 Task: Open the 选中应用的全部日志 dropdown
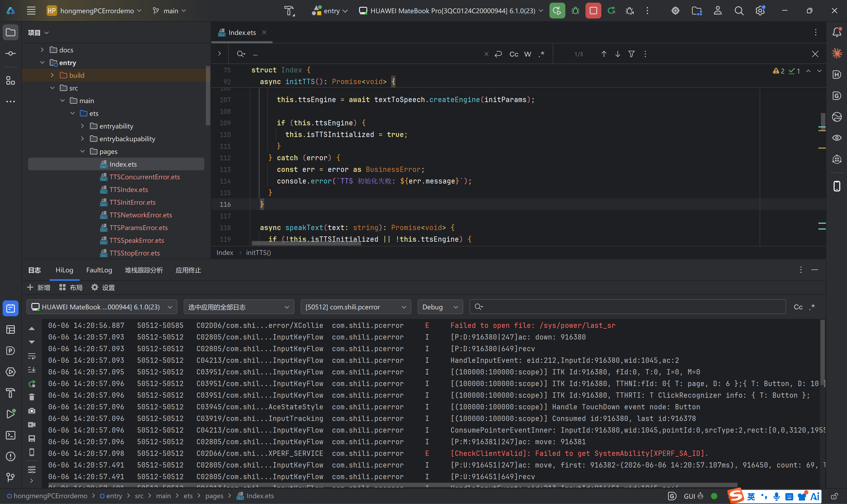point(239,307)
